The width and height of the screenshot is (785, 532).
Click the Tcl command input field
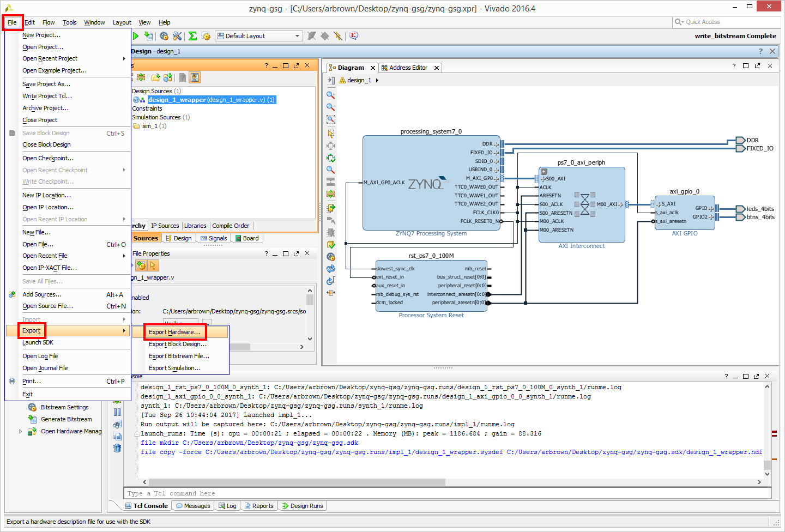448,493
